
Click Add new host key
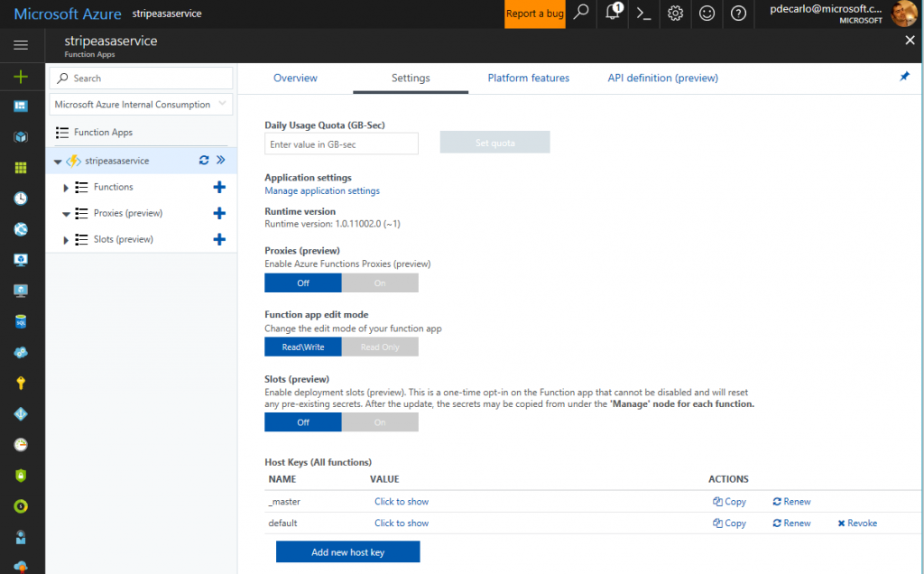pyautogui.click(x=347, y=552)
